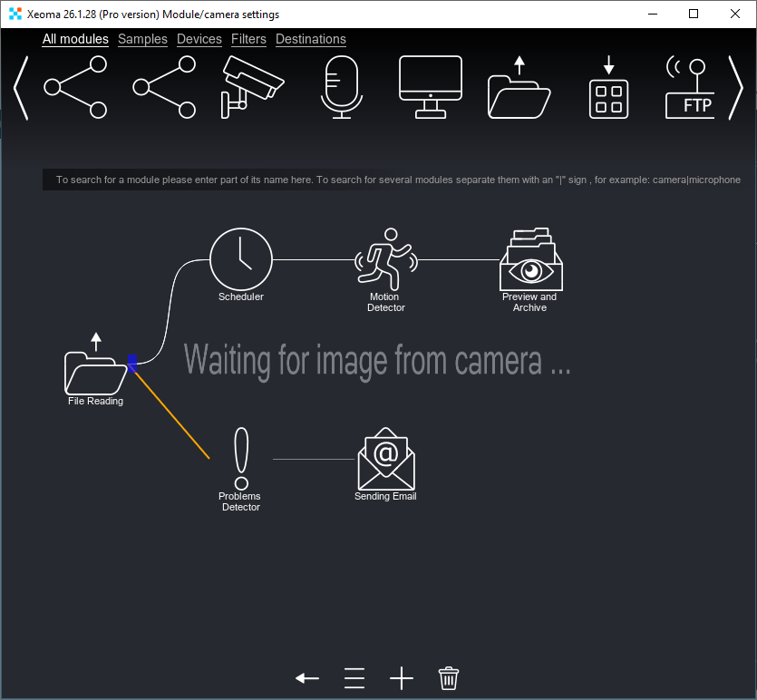Select the camera module icon in top toolbar
Image resolution: width=757 pixels, height=700 pixels.
[252, 86]
